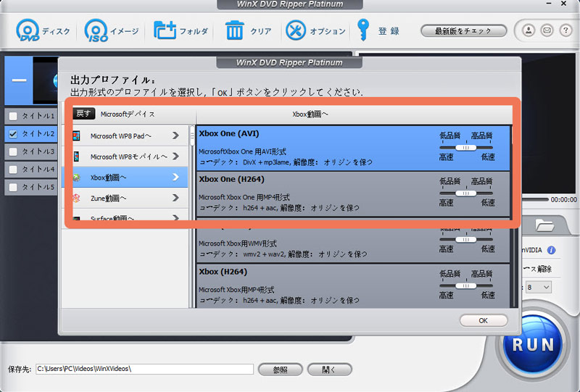Click the フォルダ add-folder icon

click(x=165, y=30)
